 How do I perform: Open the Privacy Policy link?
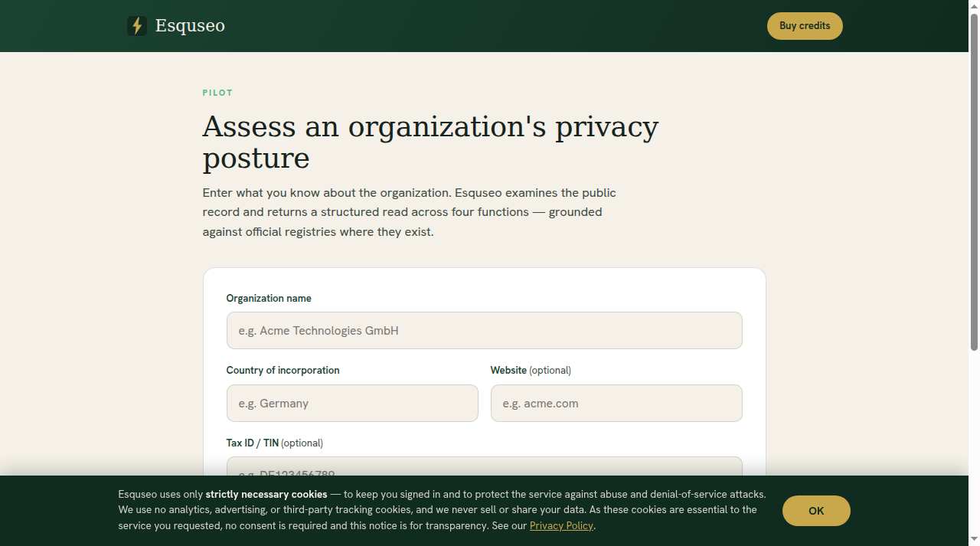tap(561, 526)
